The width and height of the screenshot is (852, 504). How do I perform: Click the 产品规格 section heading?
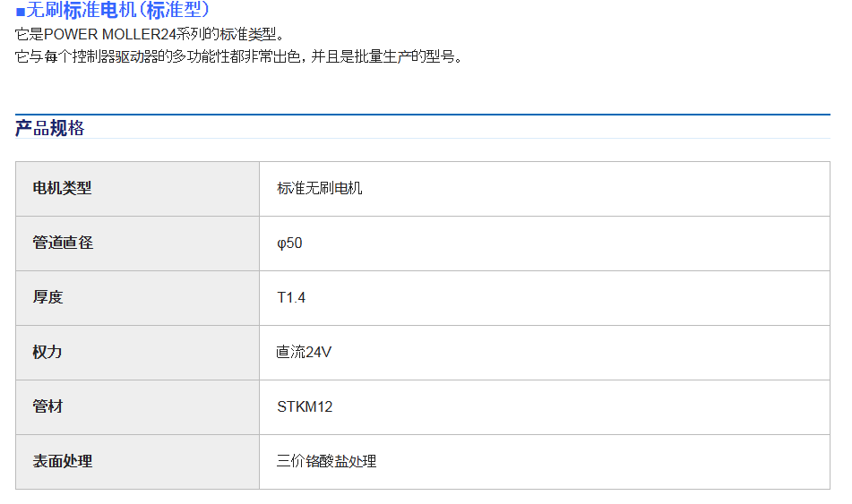pos(50,128)
